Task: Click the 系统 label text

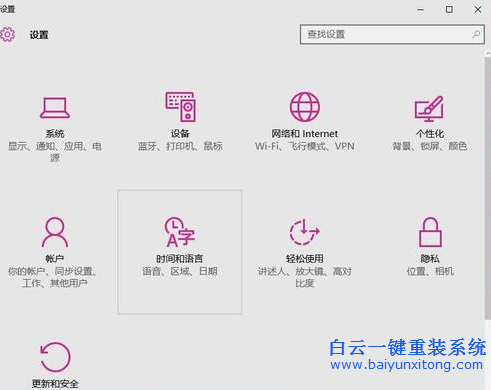Action: point(55,134)
